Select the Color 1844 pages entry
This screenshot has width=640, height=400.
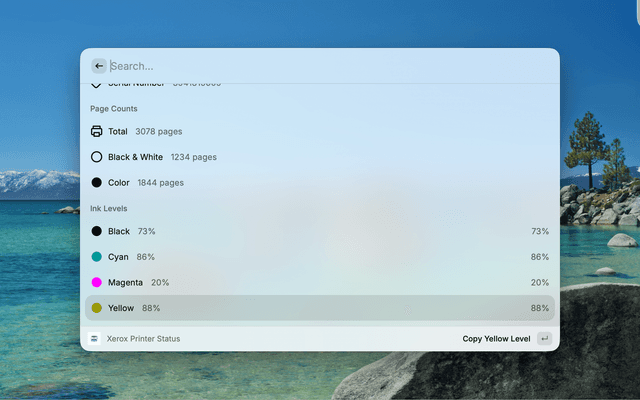146,183
